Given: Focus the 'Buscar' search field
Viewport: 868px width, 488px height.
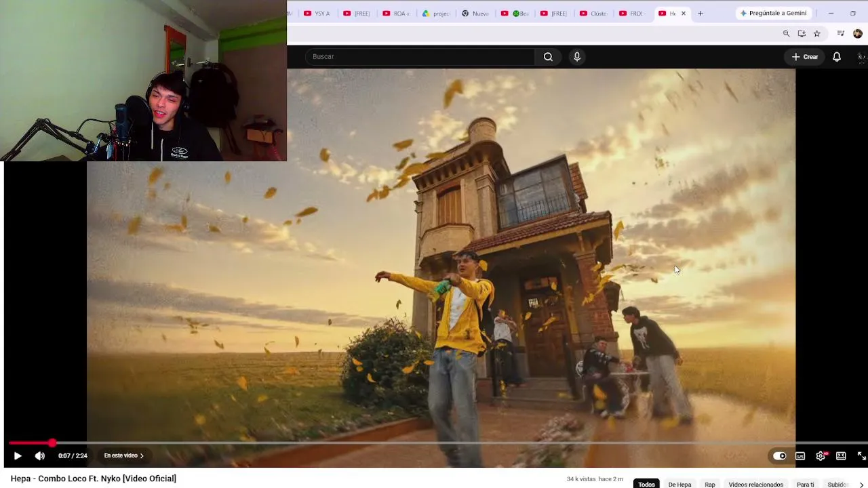Looking at the screenshot, I should pos(420,57).
